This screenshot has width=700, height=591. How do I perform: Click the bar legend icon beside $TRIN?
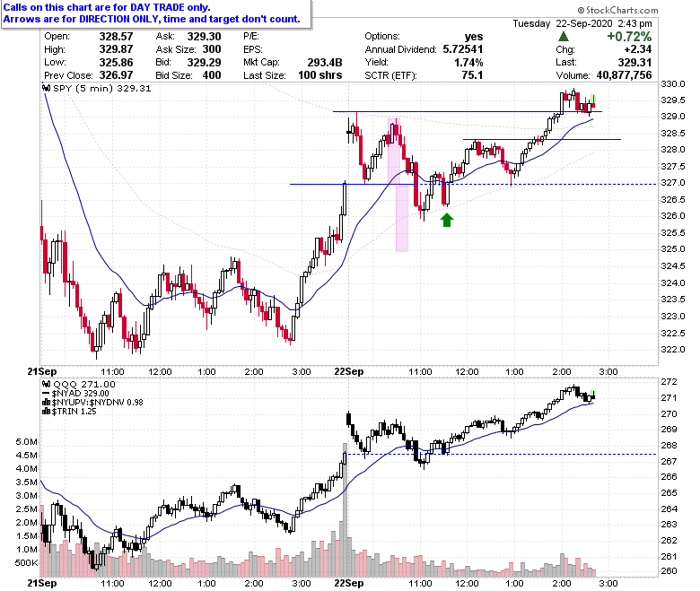coord(46,412)
